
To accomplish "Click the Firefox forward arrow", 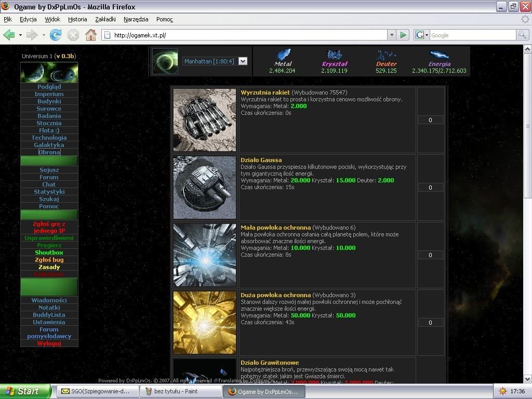I will point(32,35).
